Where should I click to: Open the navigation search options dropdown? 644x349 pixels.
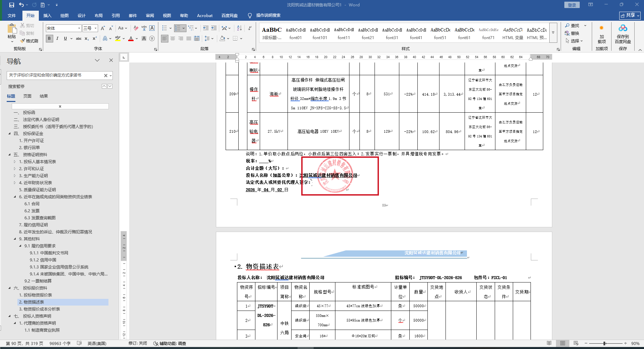click(x=111, y=76)
